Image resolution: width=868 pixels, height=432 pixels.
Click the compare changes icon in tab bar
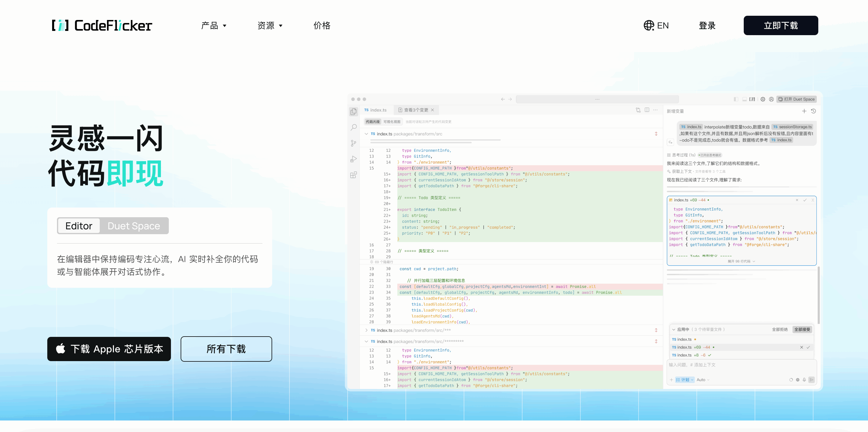tap(638, 110)
